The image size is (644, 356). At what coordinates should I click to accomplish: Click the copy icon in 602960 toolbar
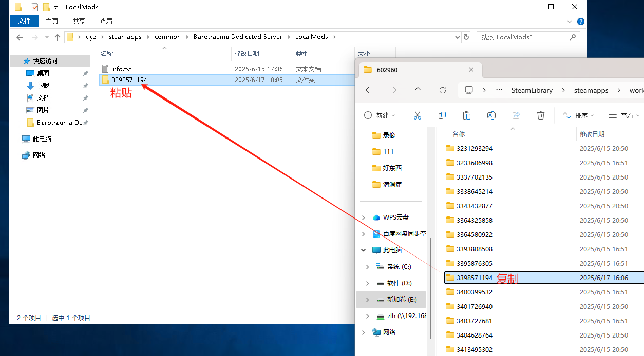pos(442,115)
